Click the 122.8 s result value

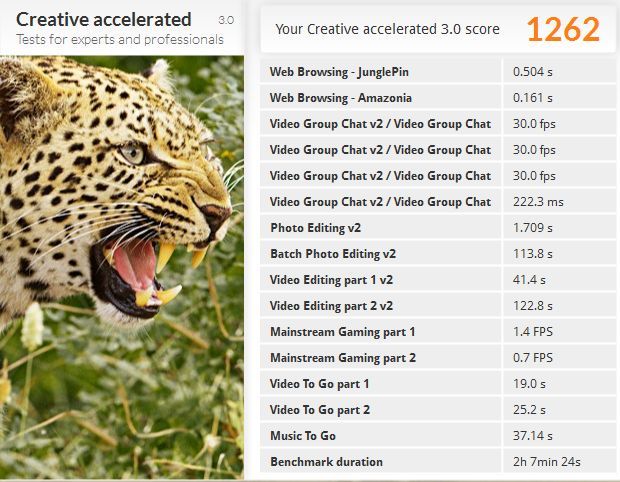click(x=533, y=306)
